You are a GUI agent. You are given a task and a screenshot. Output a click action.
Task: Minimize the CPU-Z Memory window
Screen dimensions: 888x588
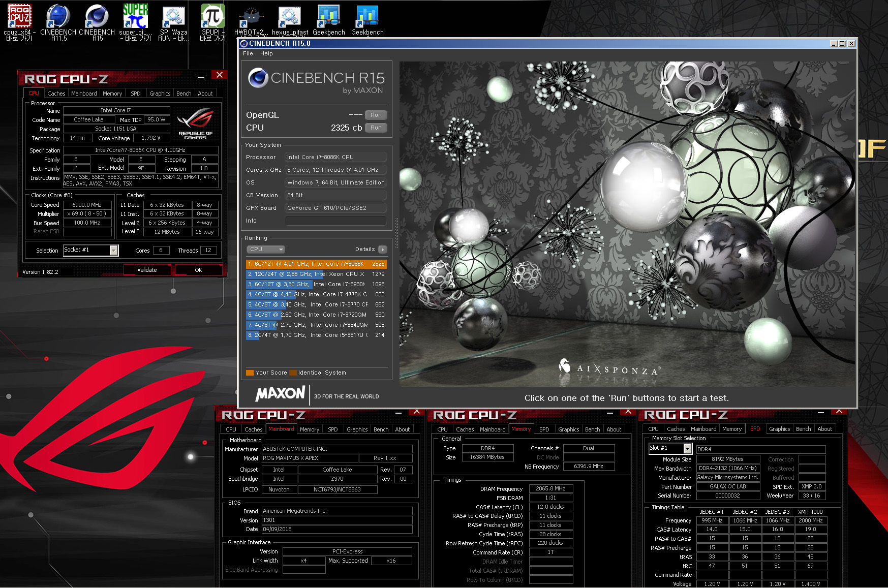coord(610,413)
